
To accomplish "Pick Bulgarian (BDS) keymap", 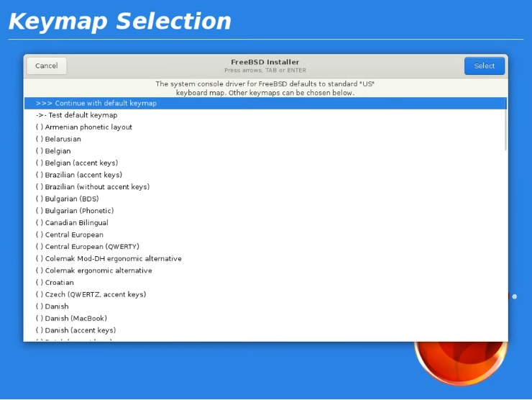I will click(70, 199).
